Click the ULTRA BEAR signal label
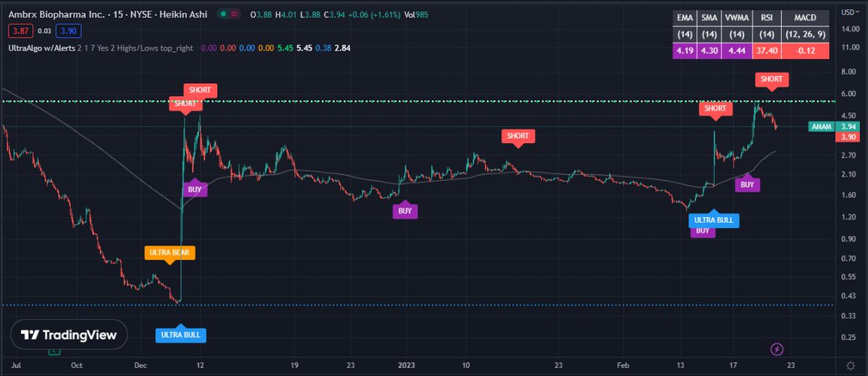The image size is (868, 376). [170, 252]
